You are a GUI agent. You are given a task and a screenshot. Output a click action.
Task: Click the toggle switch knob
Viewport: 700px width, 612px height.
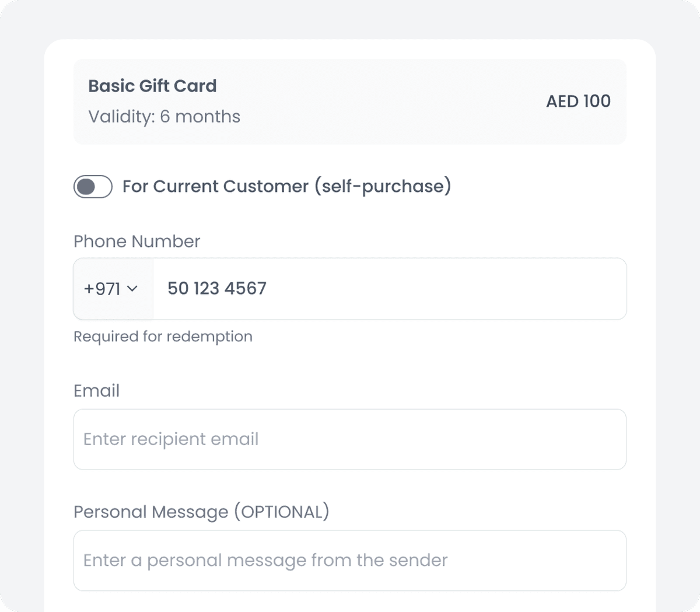(86, 187)
